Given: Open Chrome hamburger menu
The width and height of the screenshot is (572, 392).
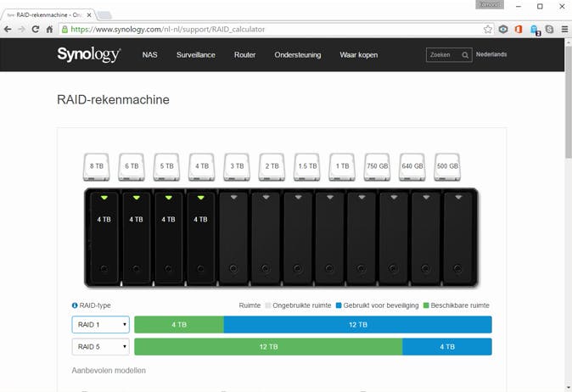Looking at the screenshot, I should pyautogui.click(x=564, y=29).
